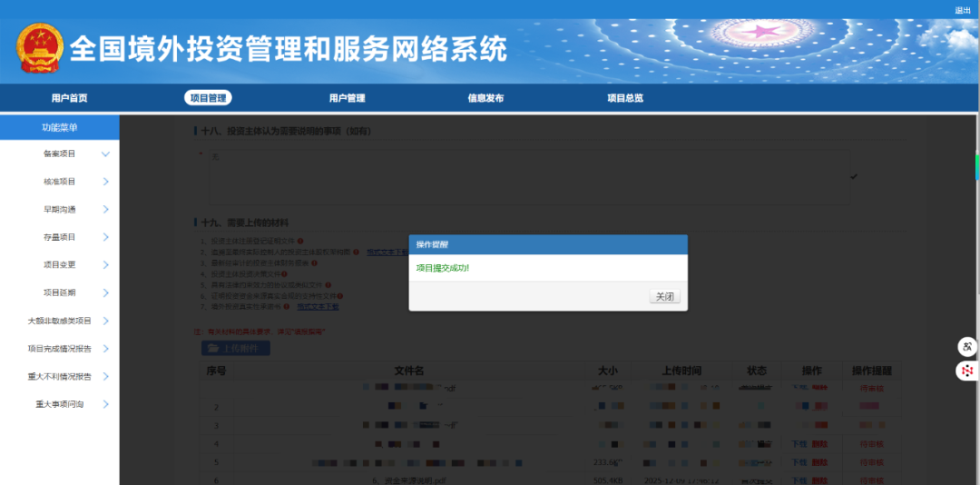980x485 pixels.
Task: Click 删除 in table row number 4
Action: tap(819, 444)
